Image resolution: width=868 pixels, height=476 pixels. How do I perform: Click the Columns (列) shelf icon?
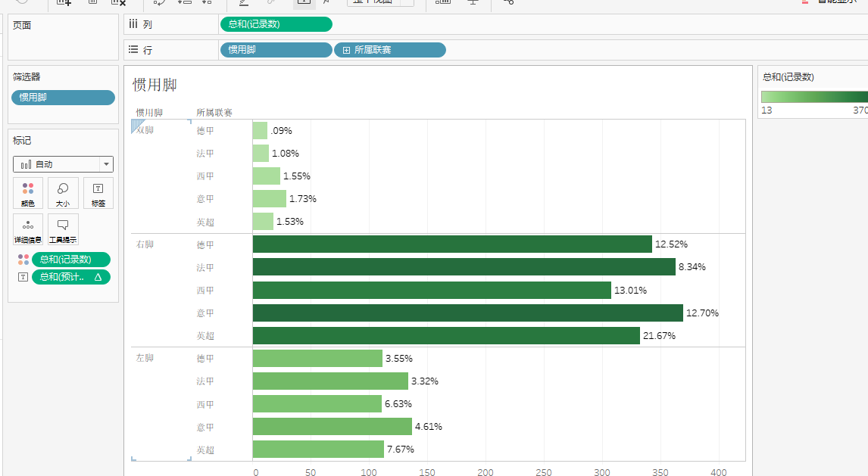pos(133,23)
